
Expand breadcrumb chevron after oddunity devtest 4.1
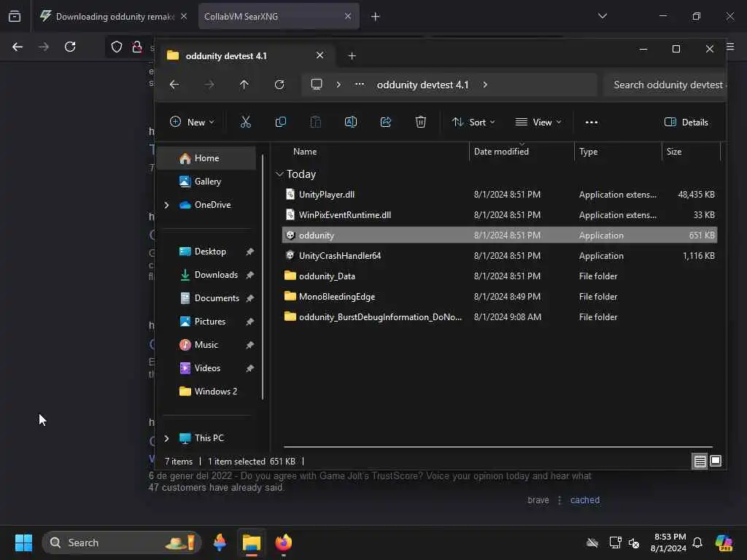(485, 85)
